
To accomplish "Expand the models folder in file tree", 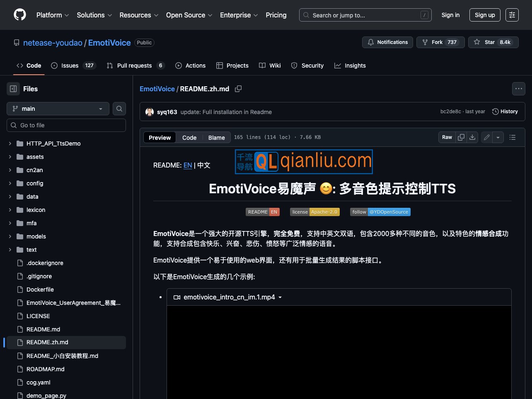I will (x=10, y=236).
